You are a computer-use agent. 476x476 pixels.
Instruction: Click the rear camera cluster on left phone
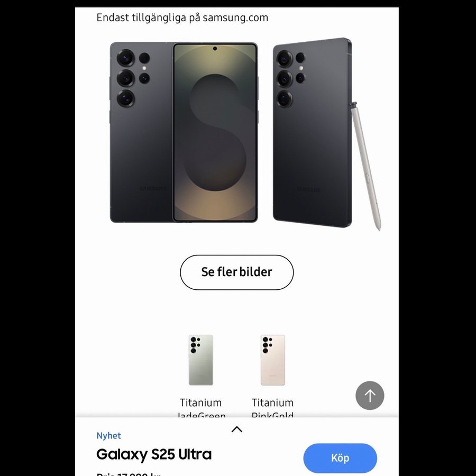click(133, 78)
